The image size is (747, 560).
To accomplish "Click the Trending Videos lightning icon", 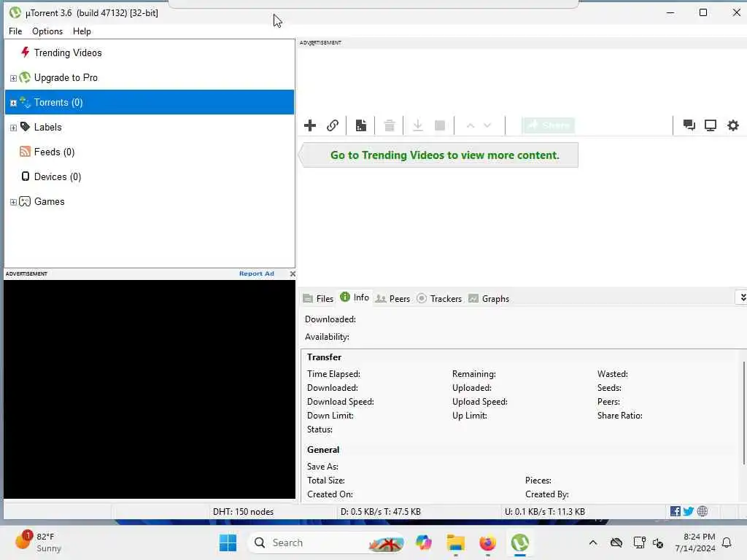I will coord(26,52).
